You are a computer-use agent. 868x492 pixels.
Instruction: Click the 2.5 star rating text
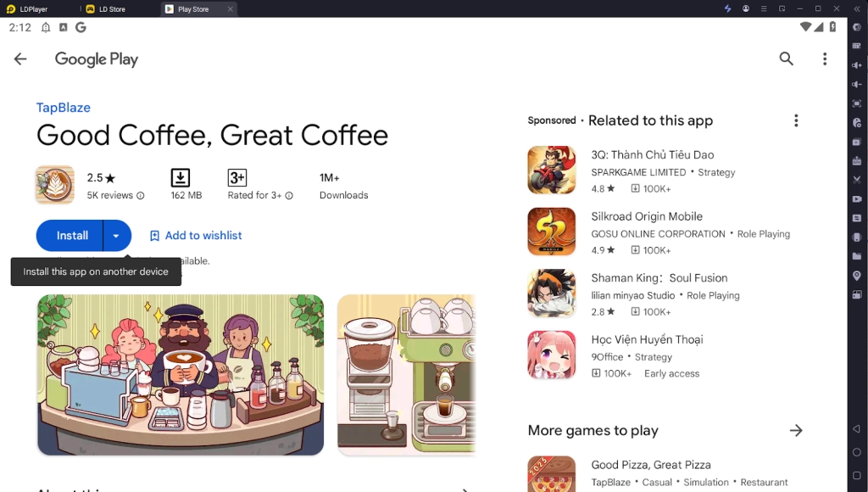pyautogui.click(x=101, y=178)
